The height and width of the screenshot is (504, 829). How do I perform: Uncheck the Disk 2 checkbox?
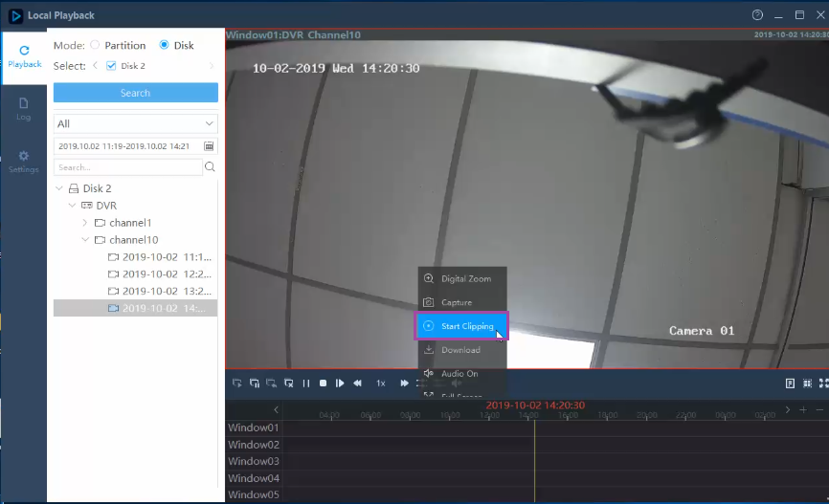(111, 65)
